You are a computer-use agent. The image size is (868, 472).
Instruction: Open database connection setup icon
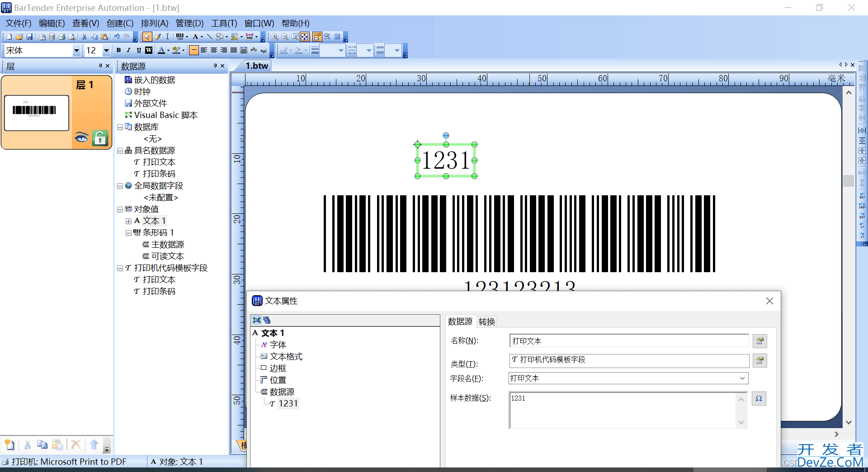[x=52, y=37]
